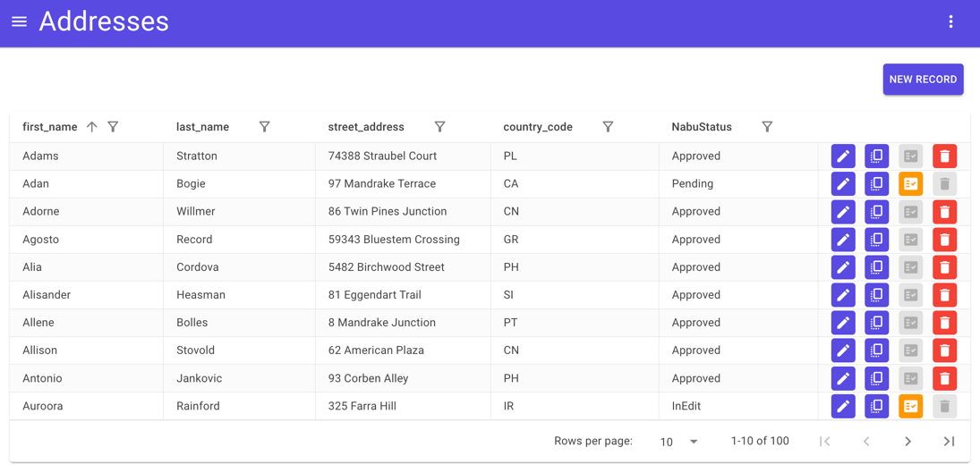Jump to the last page
Viewport: 980px width, 473px height.
[949, 441]
